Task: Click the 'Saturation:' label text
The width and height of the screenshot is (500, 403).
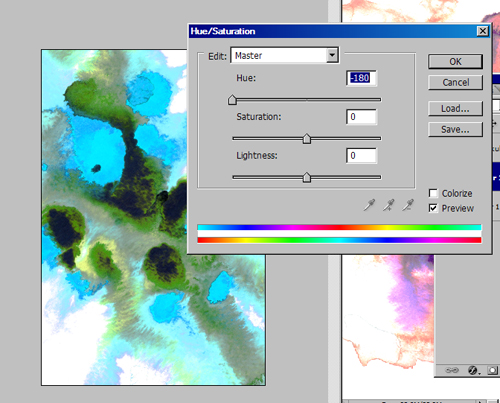Action: click(259, 117)
